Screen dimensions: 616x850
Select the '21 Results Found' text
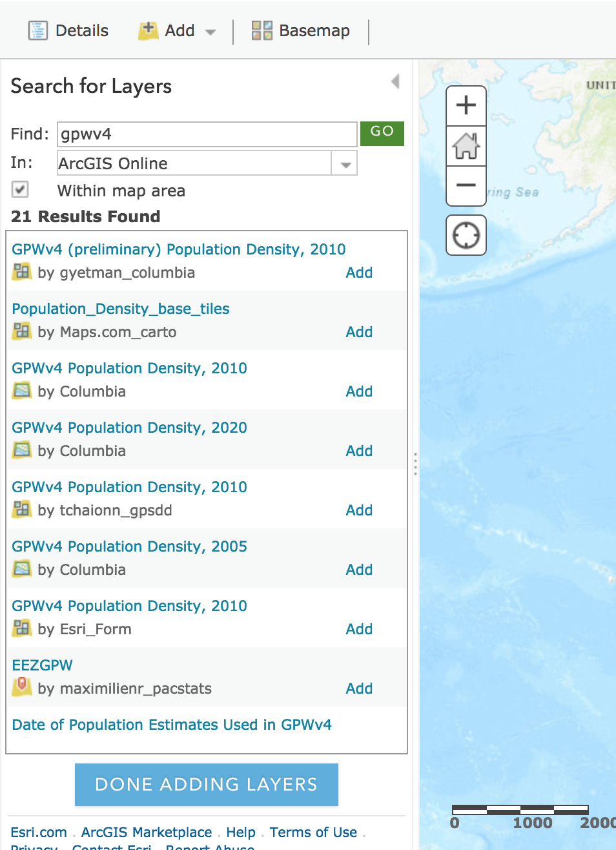[85, 216]
